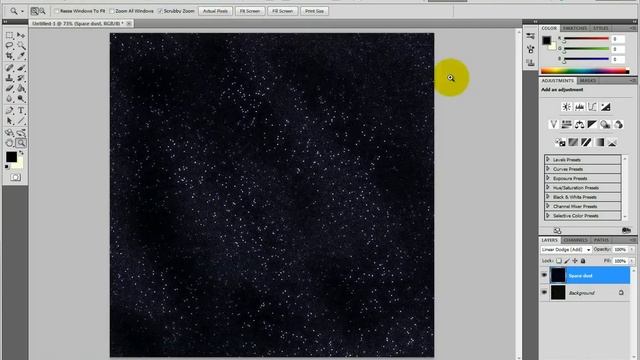Screen dimensions: 640x360
Task: Select the Eraser tool
Action: (9, 88)
